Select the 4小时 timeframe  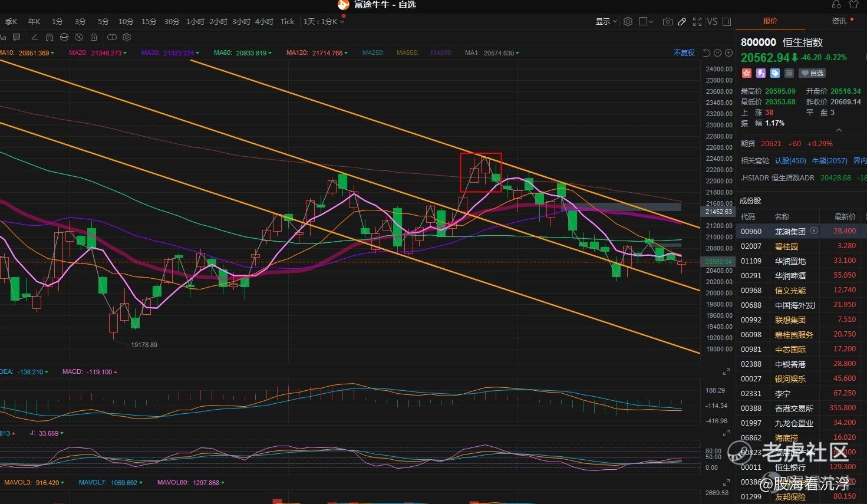[264, 22]
